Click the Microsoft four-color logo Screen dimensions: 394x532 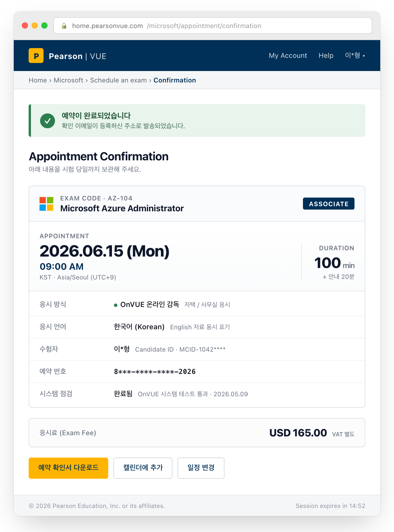(46, 204)
